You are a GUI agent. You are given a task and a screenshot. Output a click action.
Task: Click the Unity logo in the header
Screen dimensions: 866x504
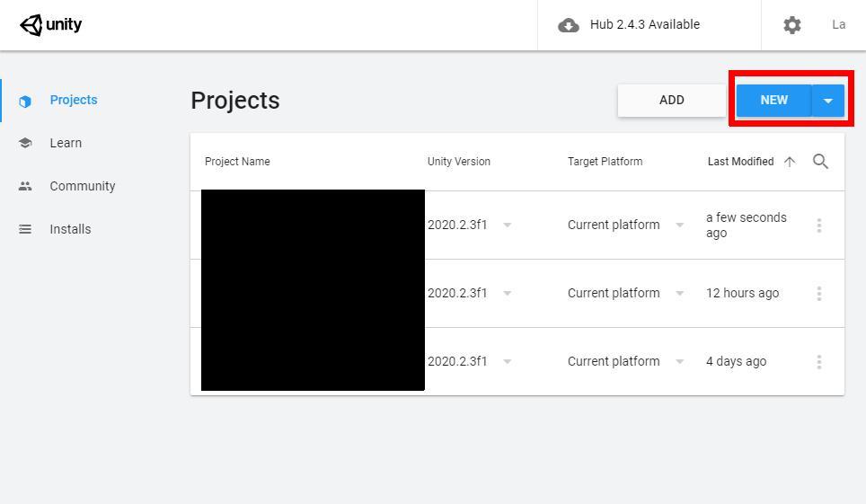pos(51,25)
